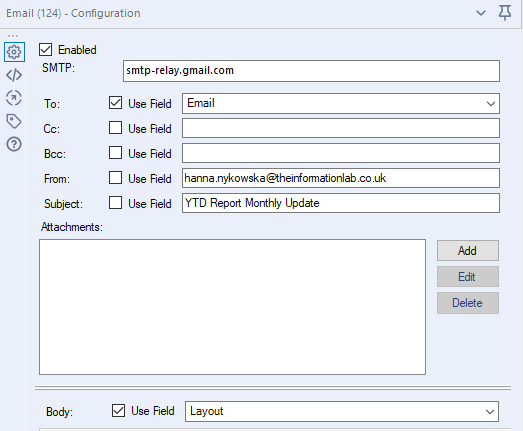Open the Configuration gear tab
This screenshot has height=431, width=523.
click(x=14, y=52)
